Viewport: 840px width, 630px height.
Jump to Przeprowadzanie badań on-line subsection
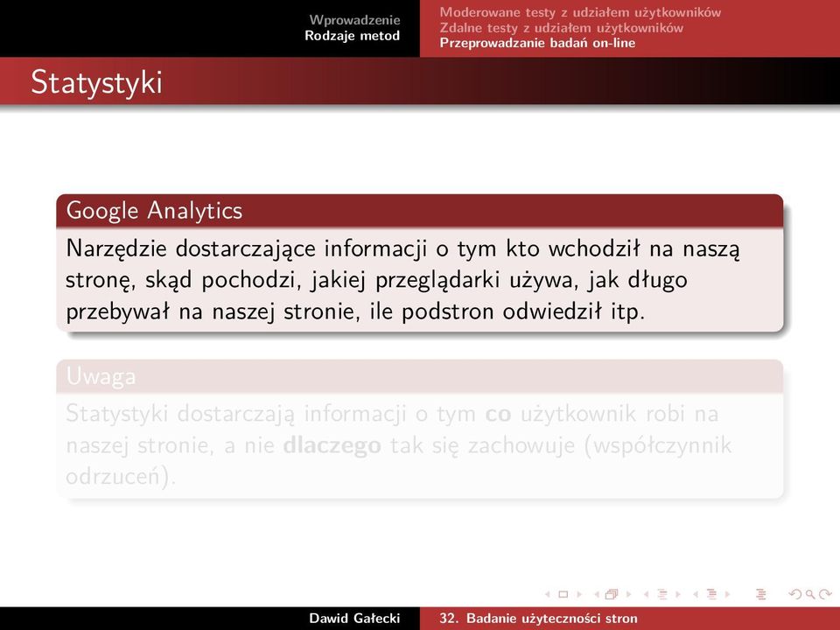pos(537,43)
